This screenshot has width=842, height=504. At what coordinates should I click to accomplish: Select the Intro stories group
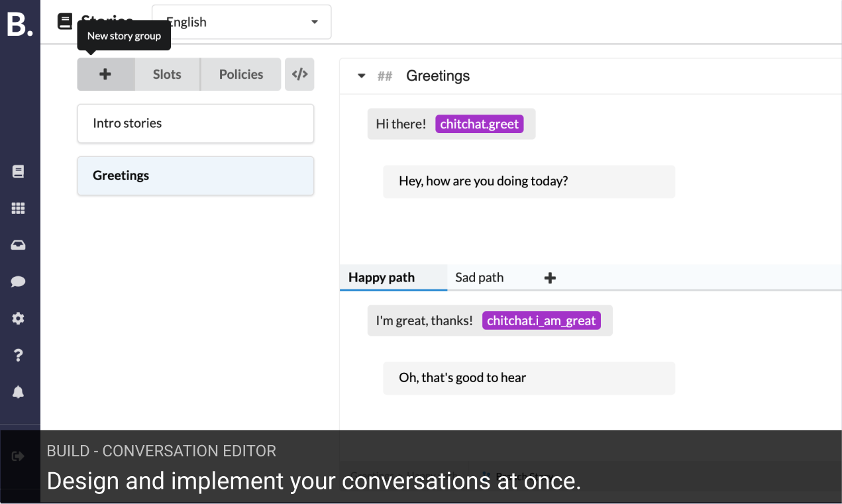[x=195, y=123]
